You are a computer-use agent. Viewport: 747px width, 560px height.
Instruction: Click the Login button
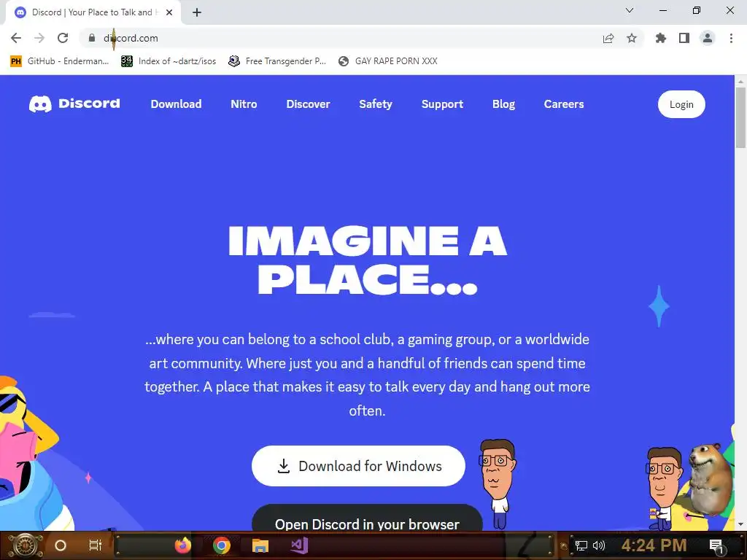(681, 104)
